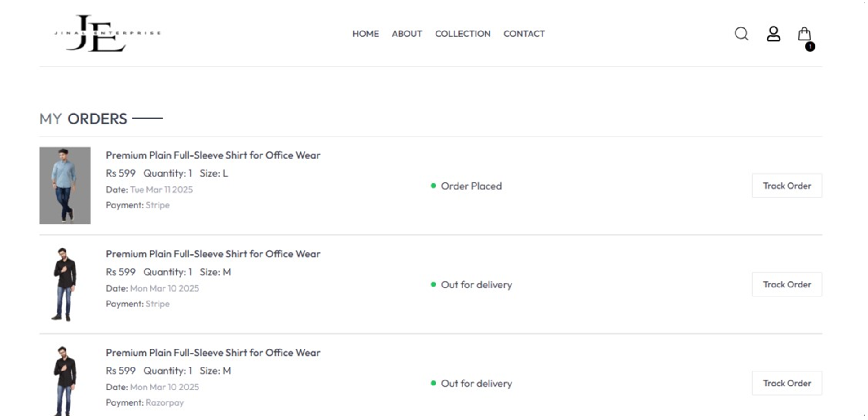Click the second order's black shirt thumbnail
Image resolution: width=868 pixels, height=420 pixels.
(x=65, y=284)
